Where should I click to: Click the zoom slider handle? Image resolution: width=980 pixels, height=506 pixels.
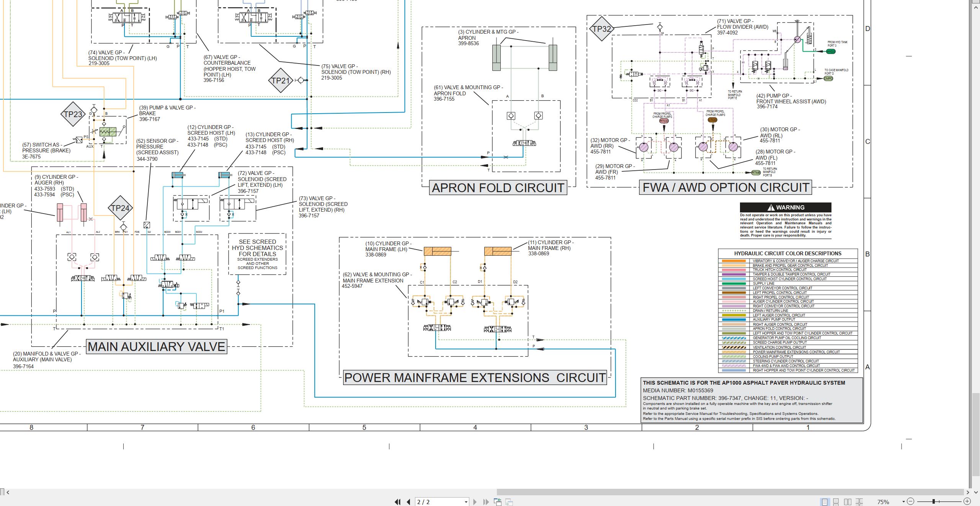(934, 501)
